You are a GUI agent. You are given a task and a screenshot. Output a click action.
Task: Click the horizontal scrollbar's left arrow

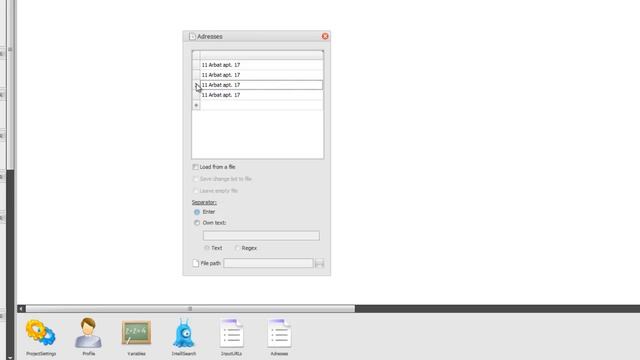coord(21,309)
